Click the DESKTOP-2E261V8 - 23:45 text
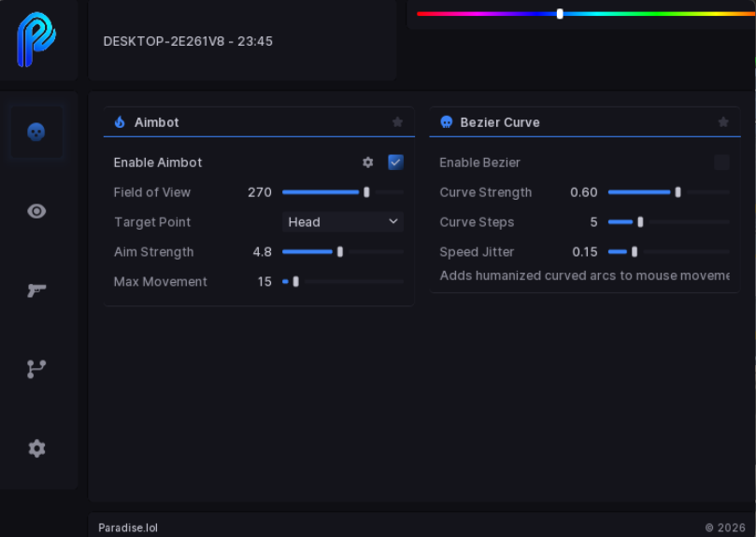756x537 pixels. point(188,41)
